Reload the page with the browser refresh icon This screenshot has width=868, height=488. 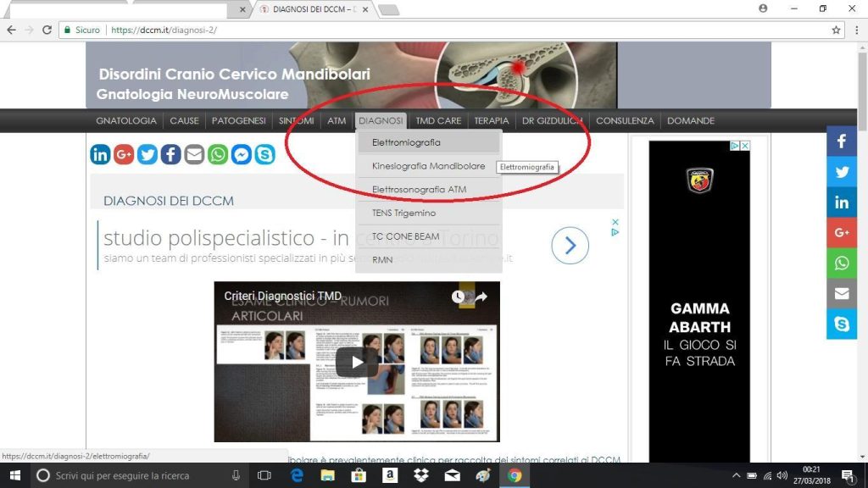[x=47, y=30]
